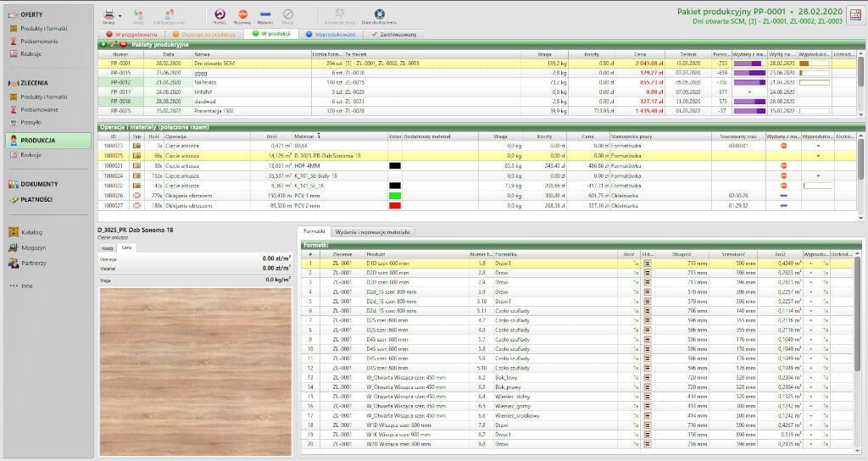868x461 pixels.
Task: Click package price 2 043,08 zł
Action: (x=649, y=64)
